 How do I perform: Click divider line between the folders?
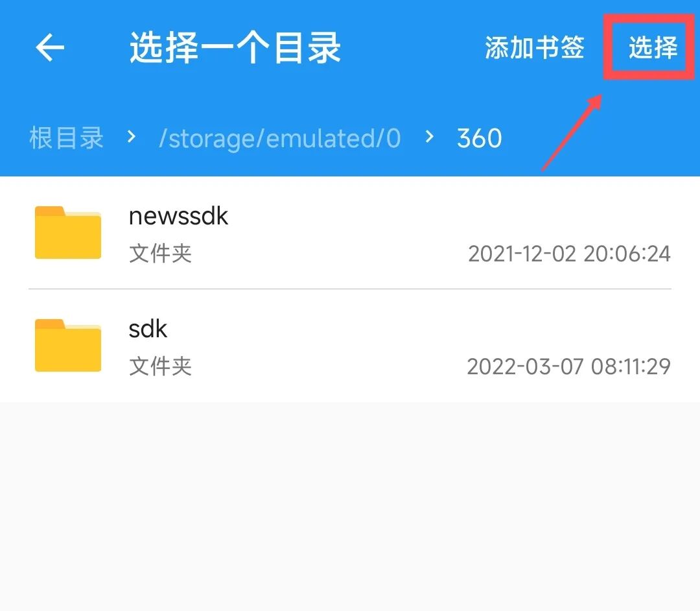[x=350, y=289]
